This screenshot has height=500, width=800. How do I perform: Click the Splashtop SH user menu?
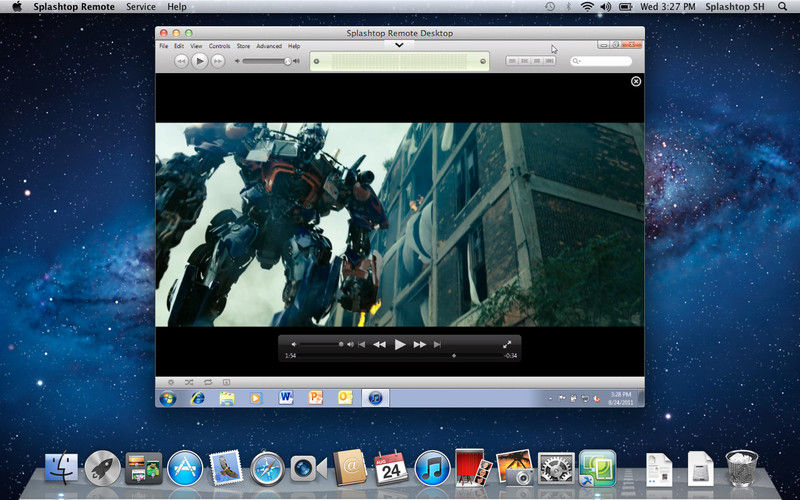[735, 7]
